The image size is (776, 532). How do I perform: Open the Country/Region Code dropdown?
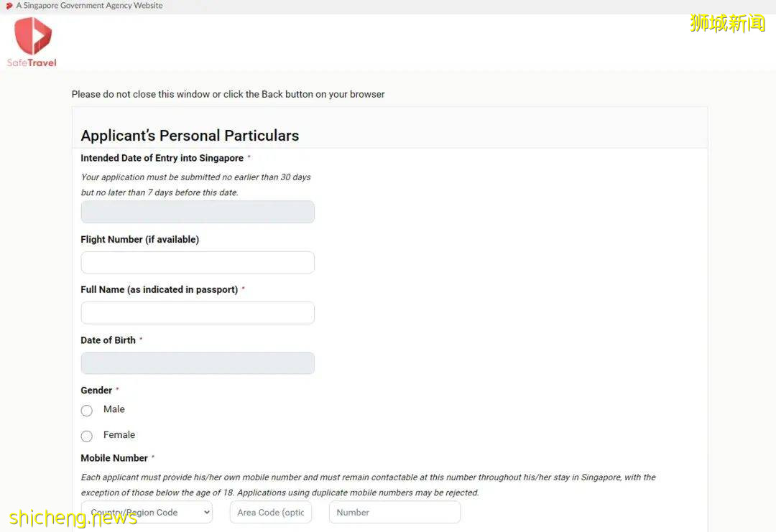coord(147,512)
